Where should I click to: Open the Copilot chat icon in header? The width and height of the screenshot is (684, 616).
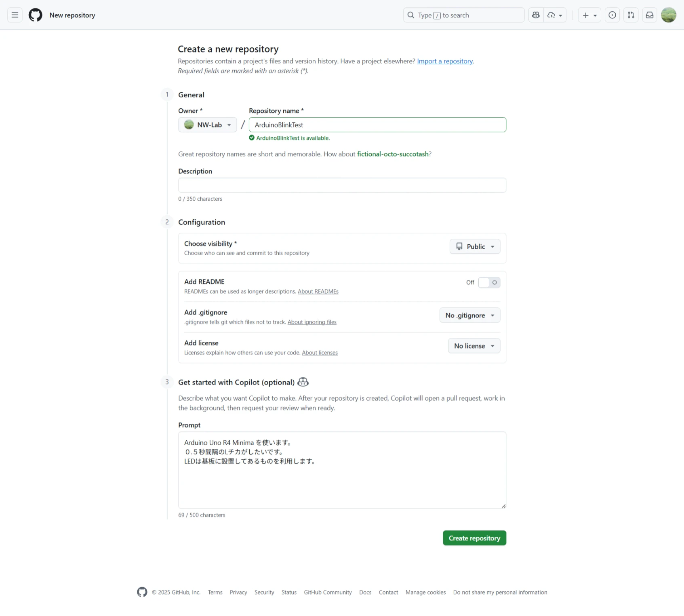click(536, 15)
